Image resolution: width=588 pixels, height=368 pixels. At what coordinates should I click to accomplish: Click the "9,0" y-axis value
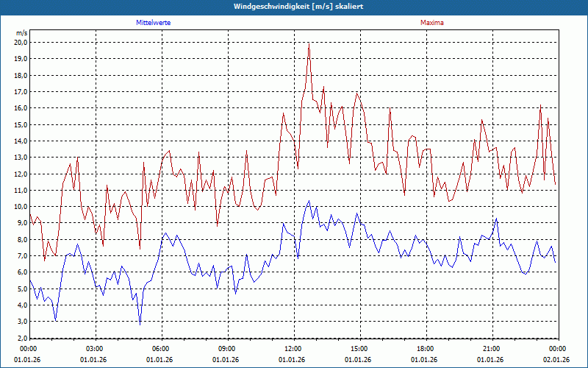pos(23,223)
